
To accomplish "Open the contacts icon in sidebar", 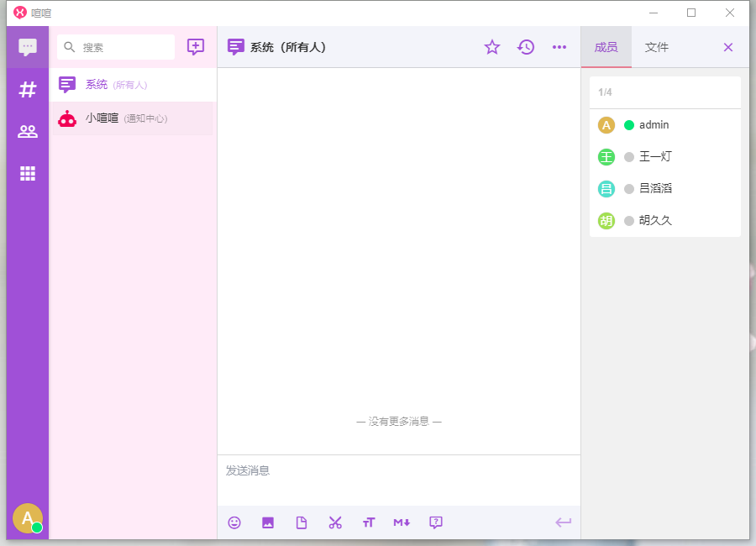I will pyautogui.click(x=28, y=131).
